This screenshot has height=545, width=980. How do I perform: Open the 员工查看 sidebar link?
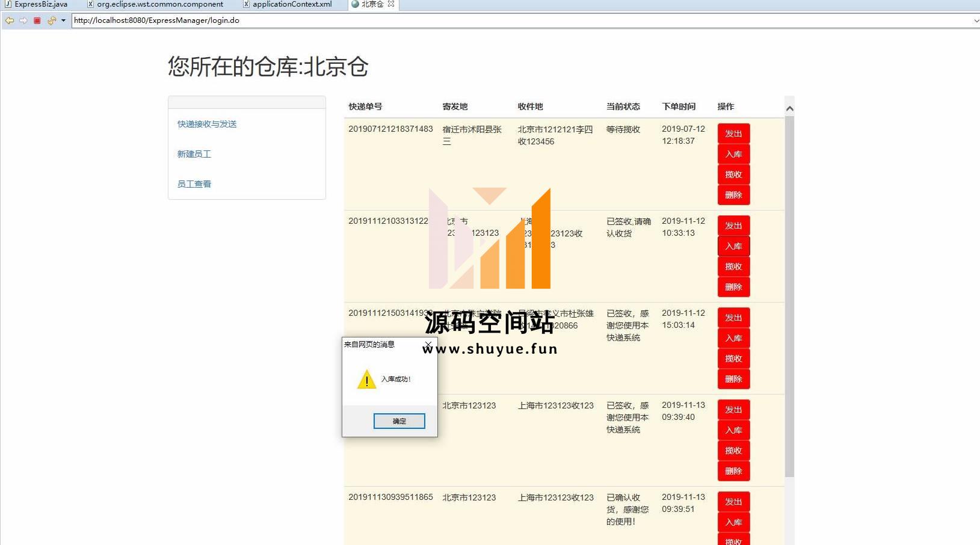194,184
